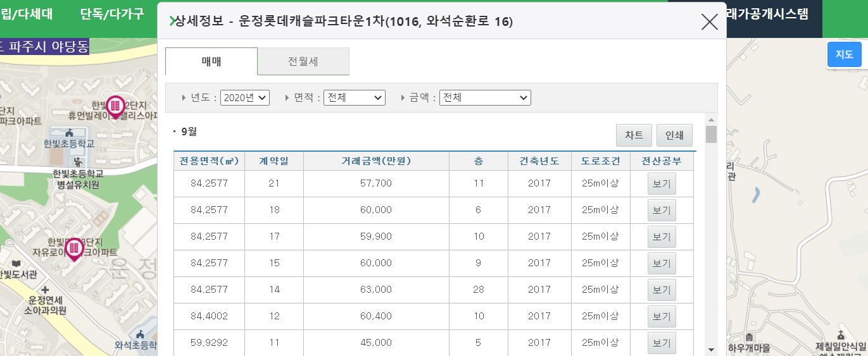Image resolution: width=868 pixels, height=356 pixels.
Task: Click the 와석초등학교 school icon on map
Action: tap(139, 335)
